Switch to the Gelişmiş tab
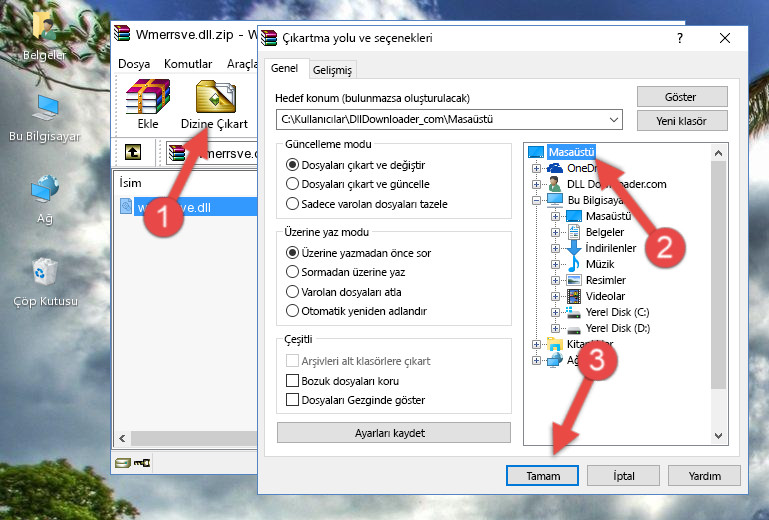Image resolution: width=769 pixels, height=520 pixels. pyautogui.click(x=333, y=70)
